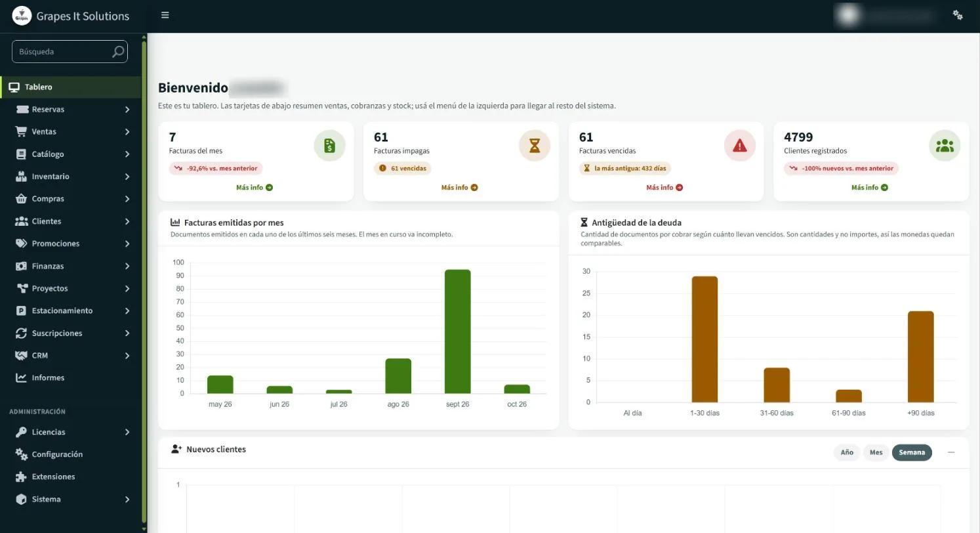Click the Clientes registrados people icon

tap(945, 146)
